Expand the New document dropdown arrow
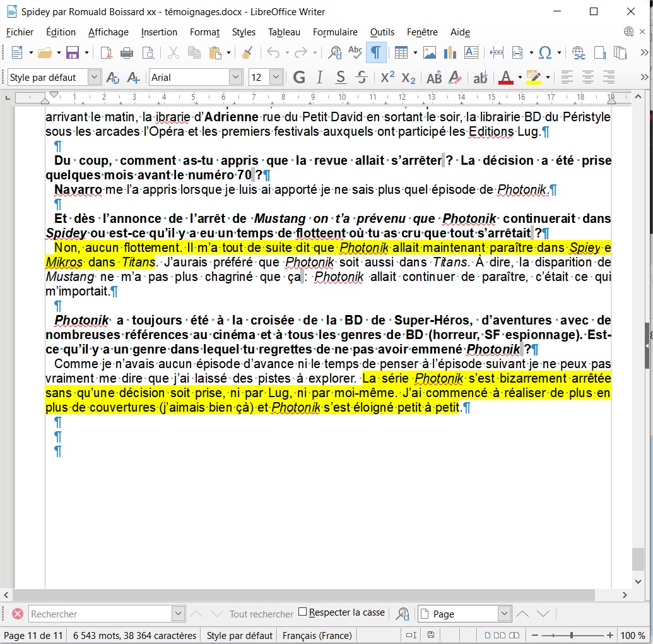This screenshot has height=644, width=653. 31,53
